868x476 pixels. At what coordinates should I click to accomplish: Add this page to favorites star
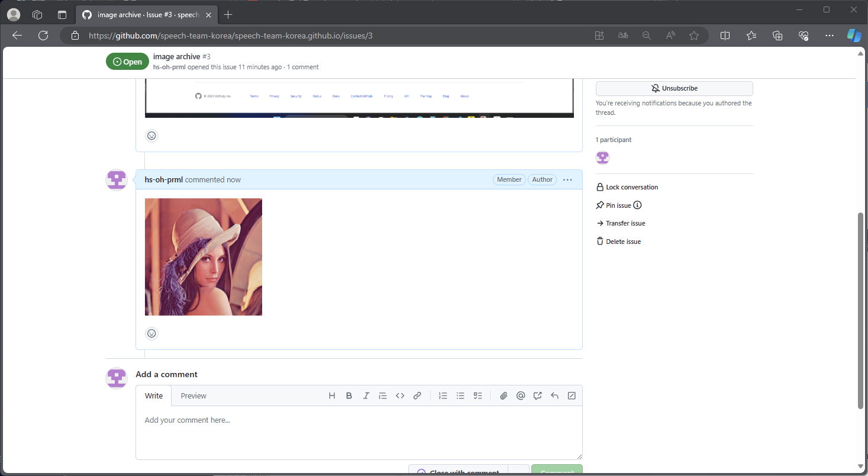click(694, 36)
